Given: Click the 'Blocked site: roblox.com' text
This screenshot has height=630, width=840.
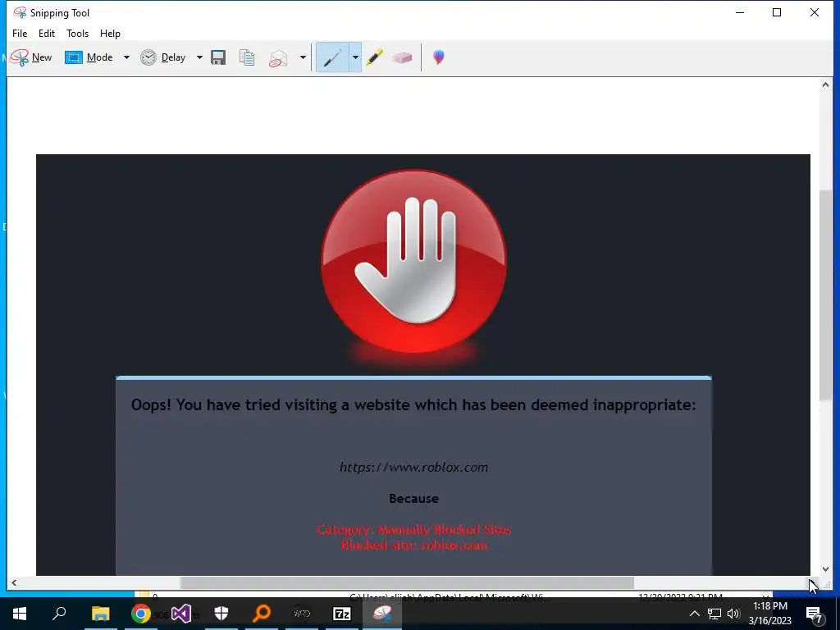Looking at the screenshot, I should pos(413,546).
